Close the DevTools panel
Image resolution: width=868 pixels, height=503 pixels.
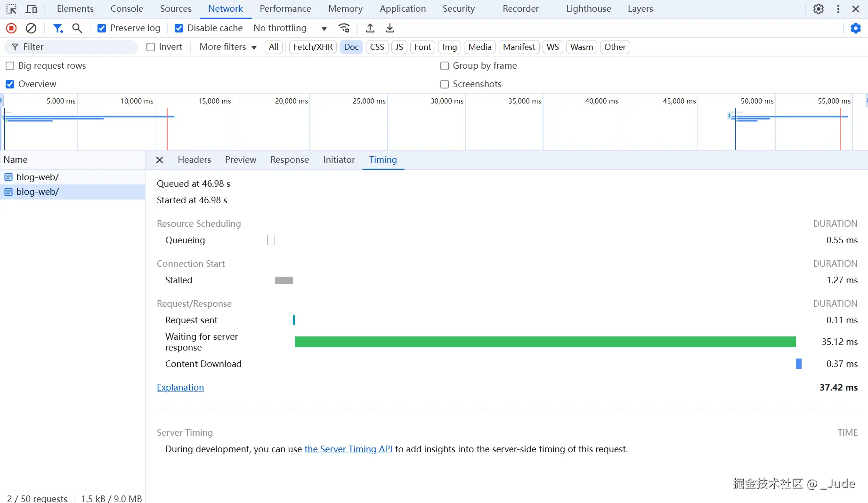pyautogui.click(x=856, y=9)
